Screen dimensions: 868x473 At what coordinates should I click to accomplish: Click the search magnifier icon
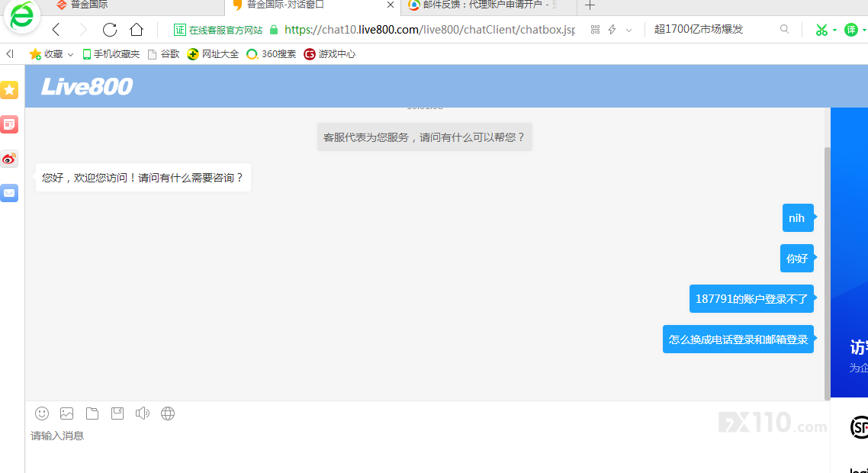coord(784,29)
